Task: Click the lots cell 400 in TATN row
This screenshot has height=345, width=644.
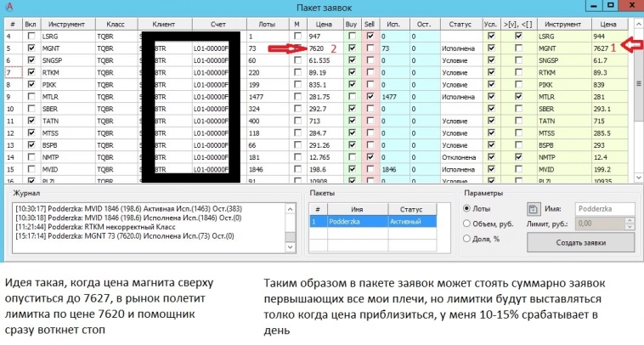Action: coord(268,122)
